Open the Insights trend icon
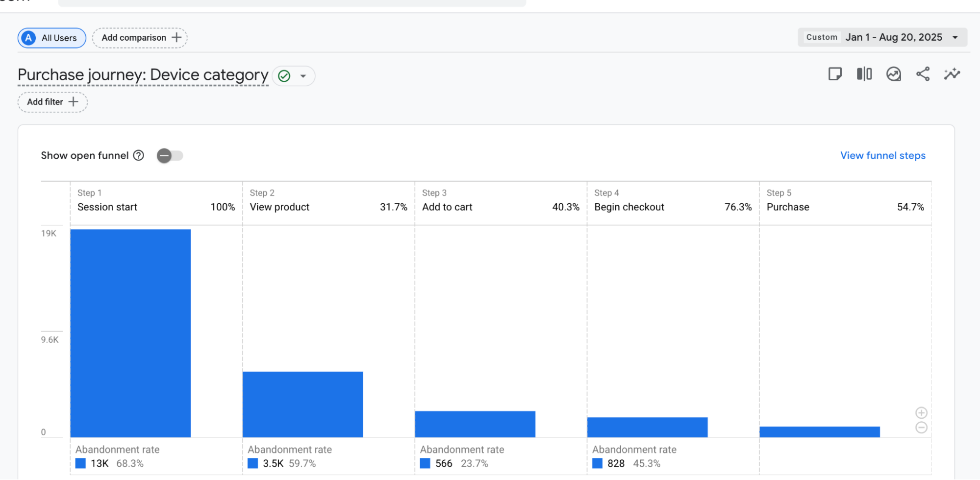This screenshot has width=980, height=480. (x=893, y=74)
